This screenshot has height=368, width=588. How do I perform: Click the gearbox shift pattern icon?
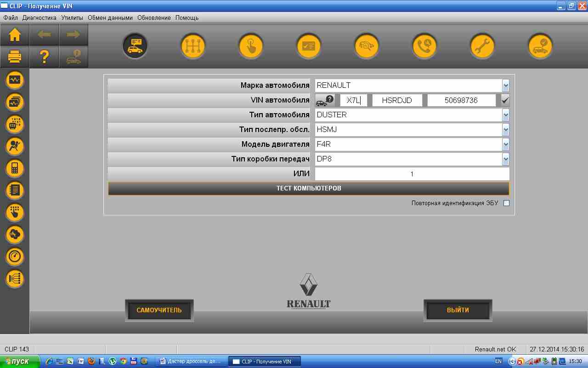click(x=193, y=46)
